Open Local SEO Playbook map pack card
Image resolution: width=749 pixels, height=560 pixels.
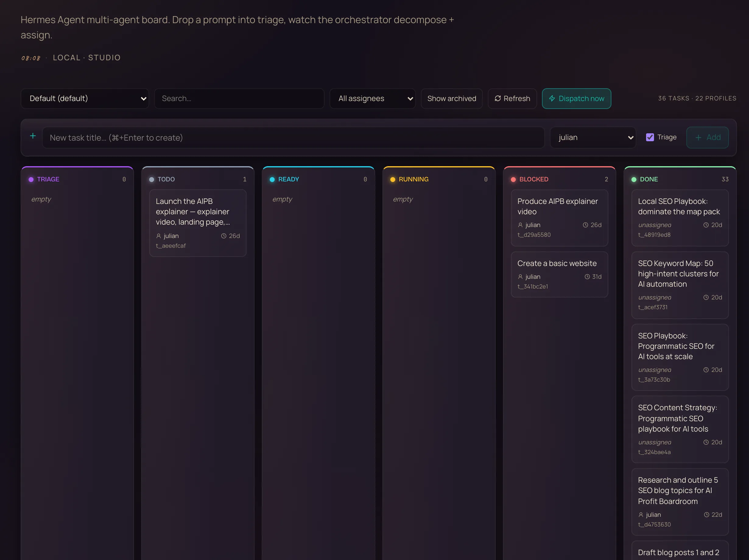click(680, 218)
